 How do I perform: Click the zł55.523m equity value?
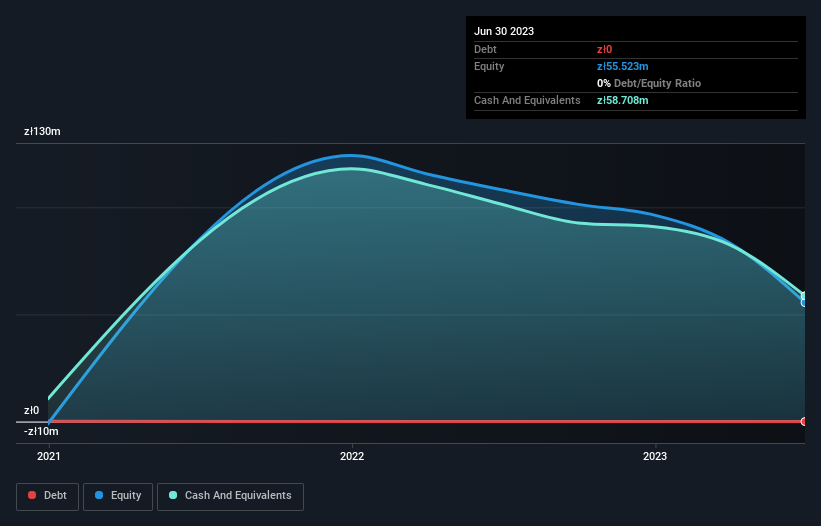(x=623, y=66)
